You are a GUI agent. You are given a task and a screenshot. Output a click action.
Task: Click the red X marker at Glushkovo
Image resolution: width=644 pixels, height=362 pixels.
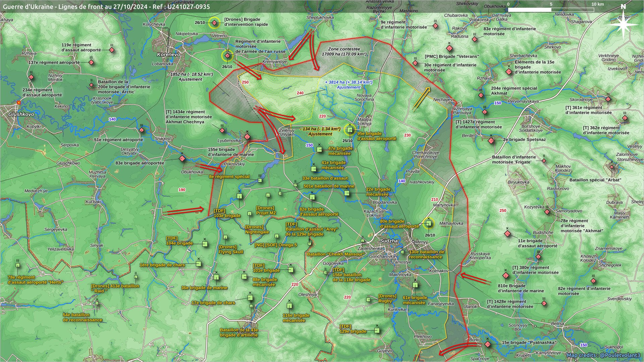pyautogui.click(x=18, y=103)
